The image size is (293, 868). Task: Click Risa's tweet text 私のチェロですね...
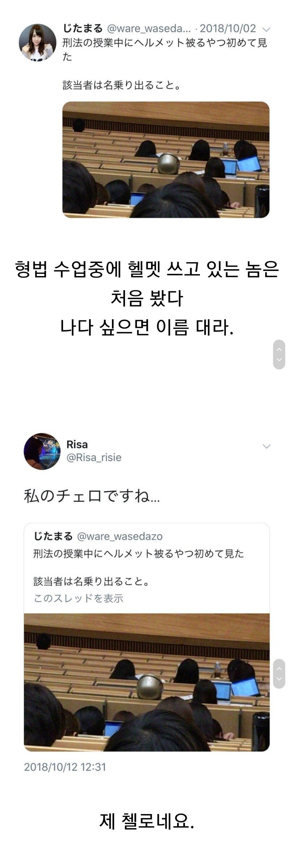point(92,496)
